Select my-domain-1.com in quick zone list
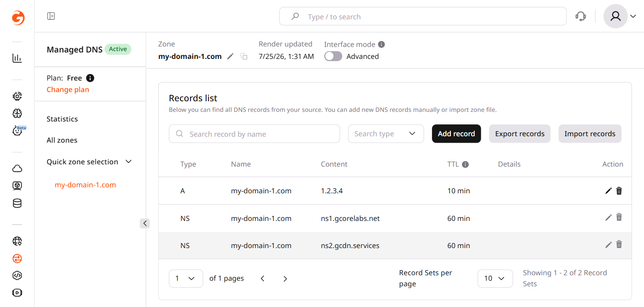This screenshot has height=307, width=644. click(85, 185)
